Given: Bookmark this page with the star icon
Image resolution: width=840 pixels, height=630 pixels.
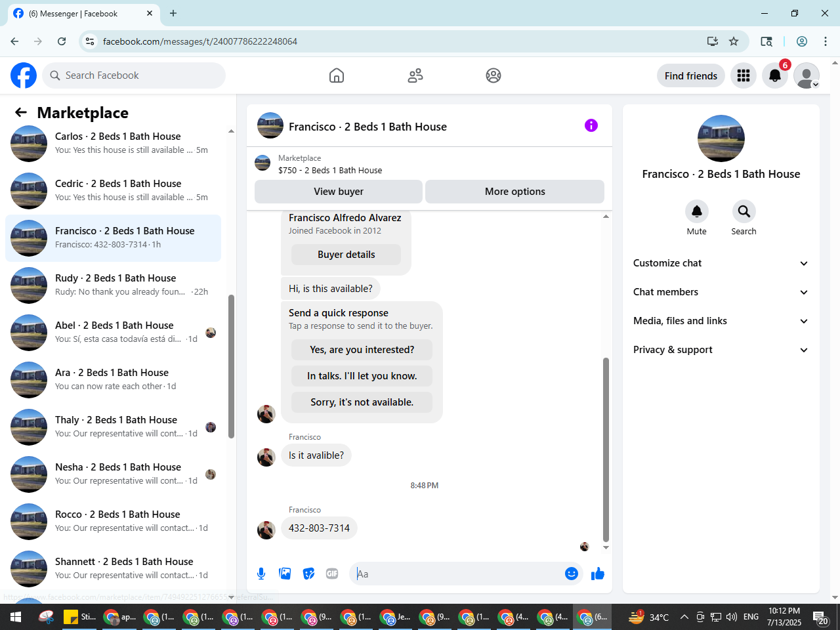Looking at the screenshot, I should (x=734, y=41).
